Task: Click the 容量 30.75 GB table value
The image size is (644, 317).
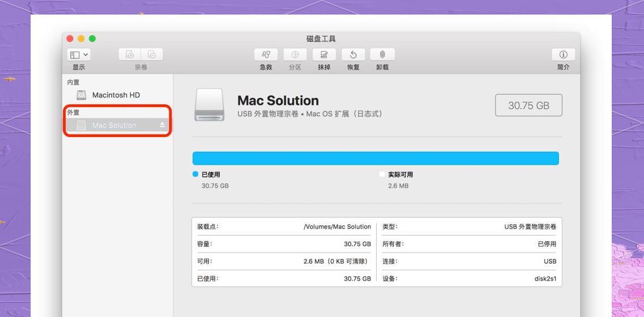Action: 357,244
